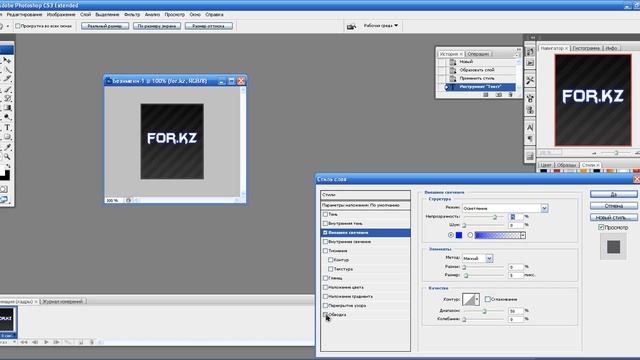
Task: Click new snapshot icon in History panel
Action: tap(498, 95)
